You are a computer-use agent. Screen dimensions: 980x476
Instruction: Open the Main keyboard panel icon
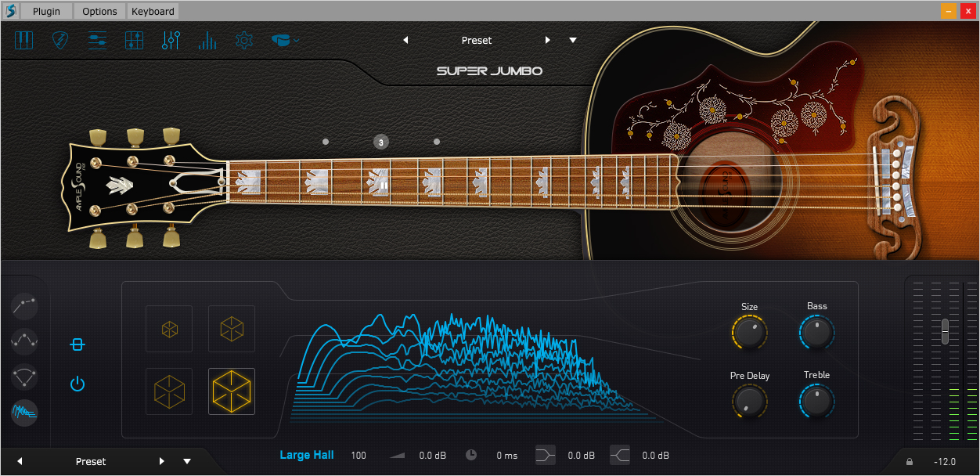coord(24,40)
